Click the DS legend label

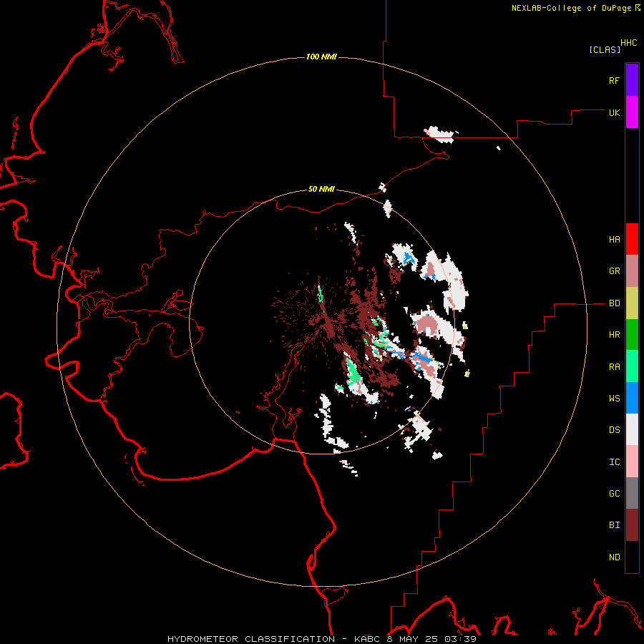pos(614,429)
